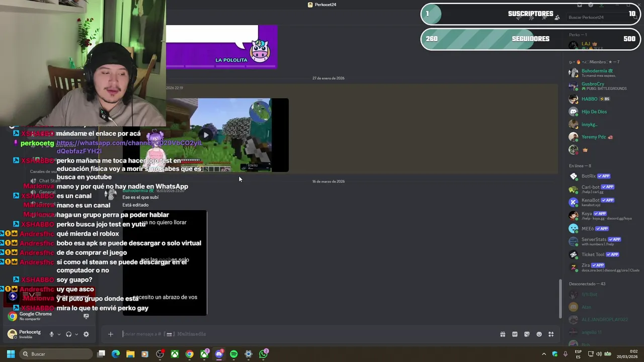Expand microphone input options arrow

[x=59, y=334]
